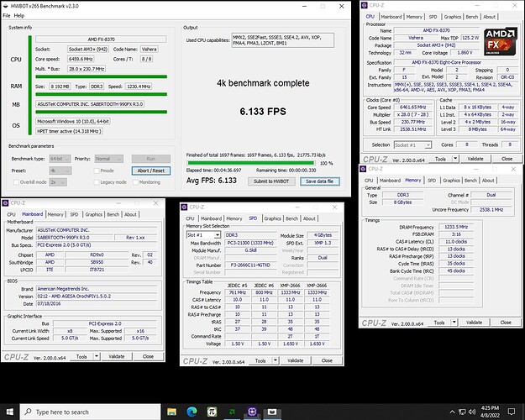Click DRAM Frequency value 1233.5 MHz
The width and height of the screenshot is (525, 420).
(456, 227)
